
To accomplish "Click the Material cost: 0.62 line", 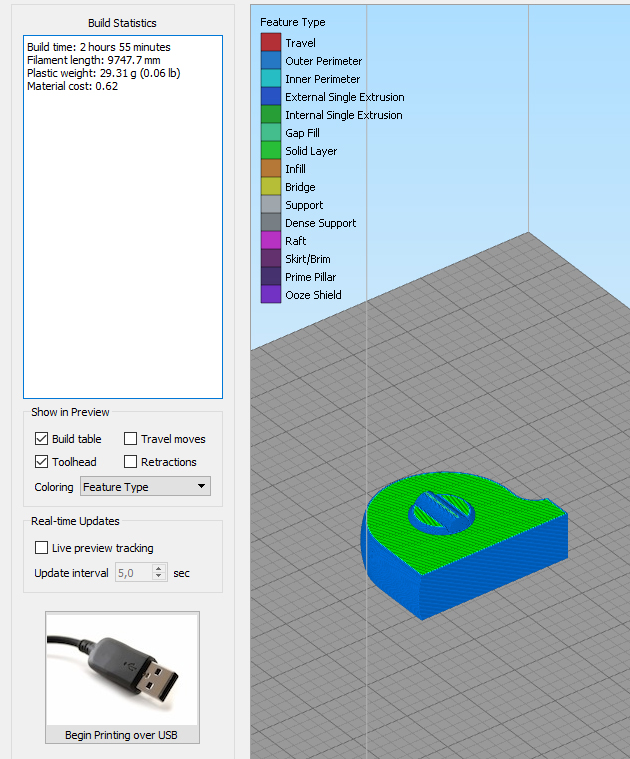I will click(73, 86).
